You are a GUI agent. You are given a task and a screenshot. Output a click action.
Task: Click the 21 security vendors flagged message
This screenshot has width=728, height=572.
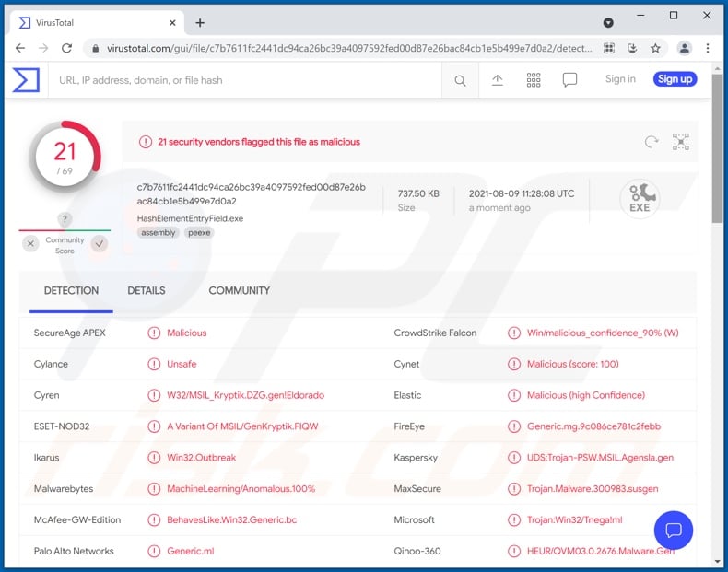click(259, 142)
